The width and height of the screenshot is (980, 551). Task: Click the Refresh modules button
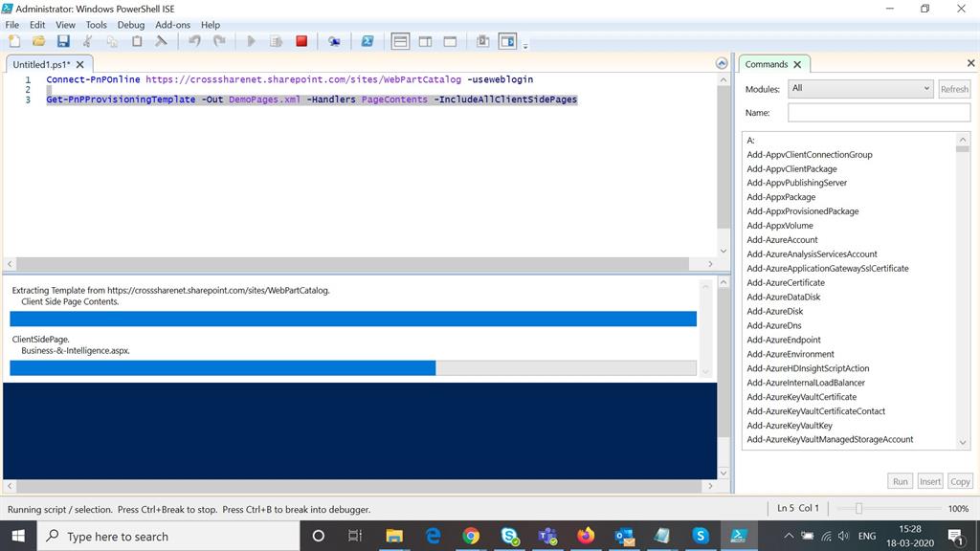954,89
